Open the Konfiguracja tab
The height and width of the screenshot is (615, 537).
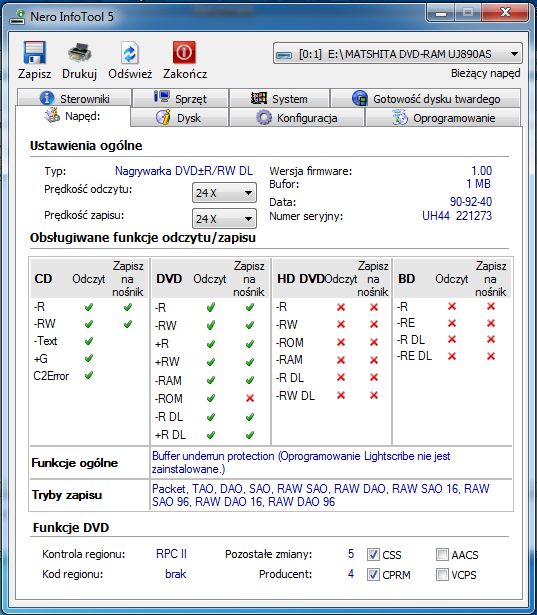pos(297,117)
